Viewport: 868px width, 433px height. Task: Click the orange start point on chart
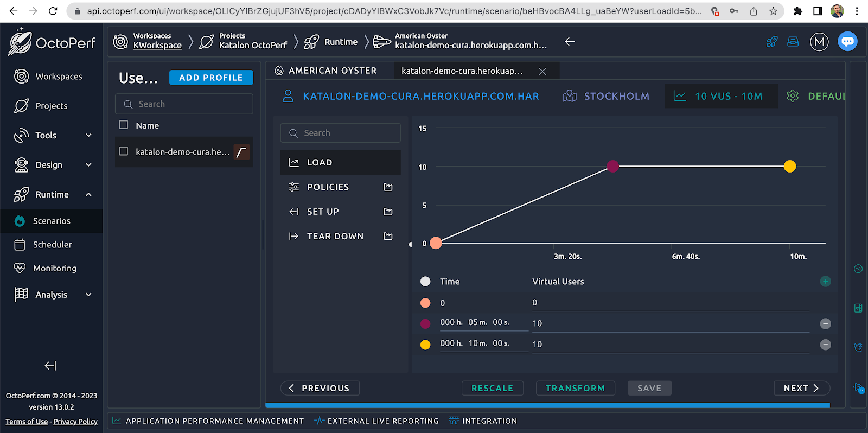point(436,243)
